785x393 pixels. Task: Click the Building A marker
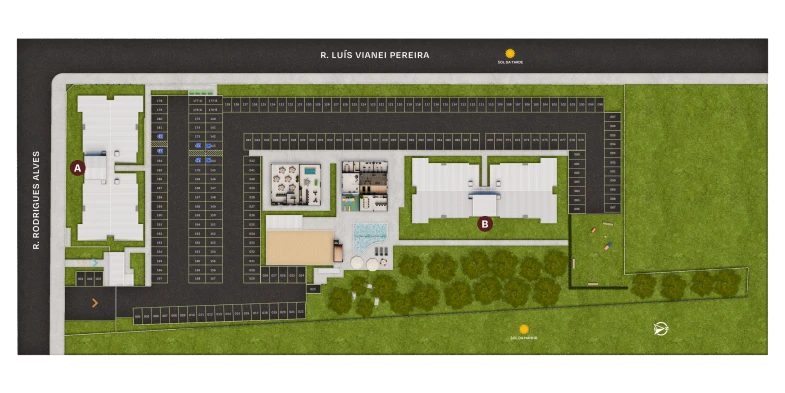coord(77,168)
